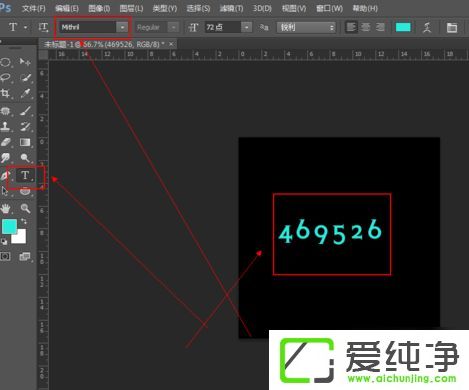The width and height of the screenshot is (469, 390).
Task: Enable left align text
Action: click(x=351, y=27)
